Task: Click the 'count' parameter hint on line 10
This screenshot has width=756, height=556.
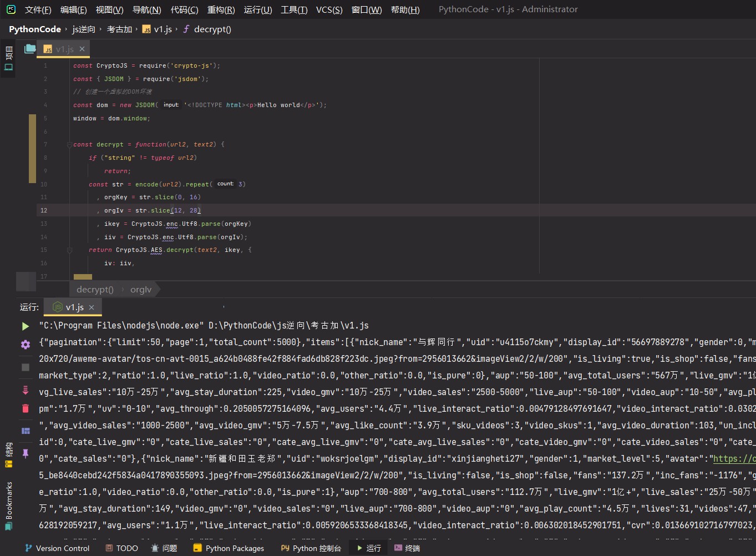Action: coord(225,184)
